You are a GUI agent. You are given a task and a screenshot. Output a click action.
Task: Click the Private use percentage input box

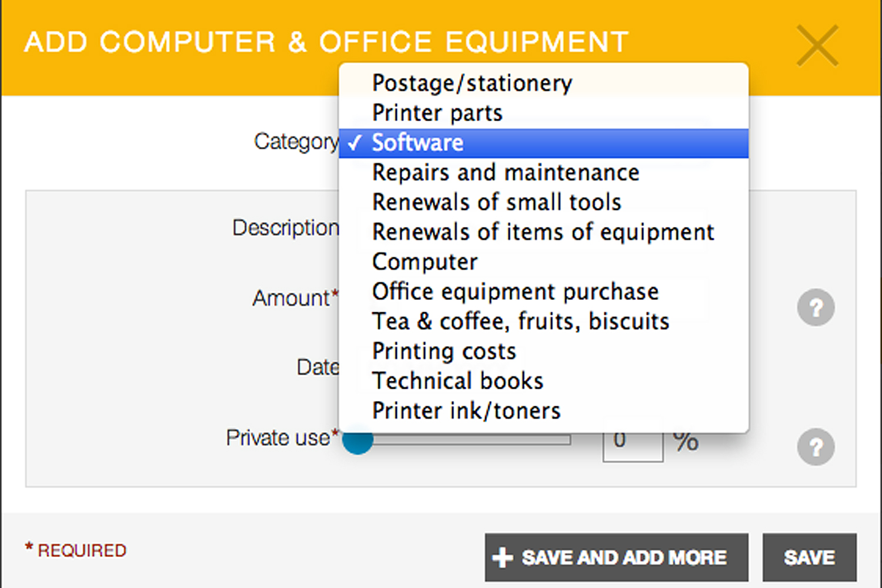click(632, 445)
